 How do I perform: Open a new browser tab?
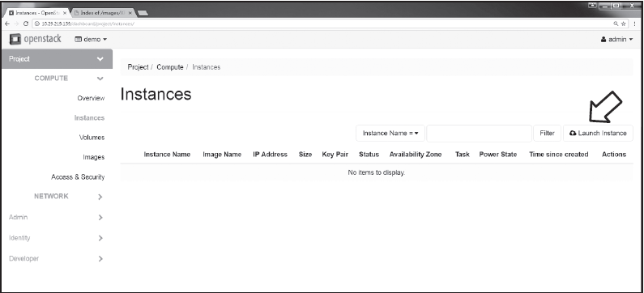(x=143, y=13)
